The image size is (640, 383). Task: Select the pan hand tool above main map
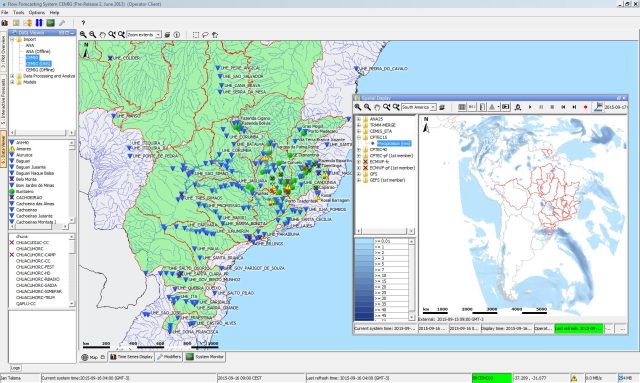coord(102,35)
